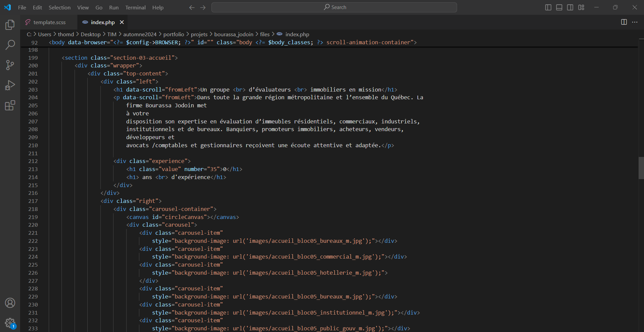Open the files breadcrumb dropdown
Screen dimensions: 644x332
[x=265, y=34]
